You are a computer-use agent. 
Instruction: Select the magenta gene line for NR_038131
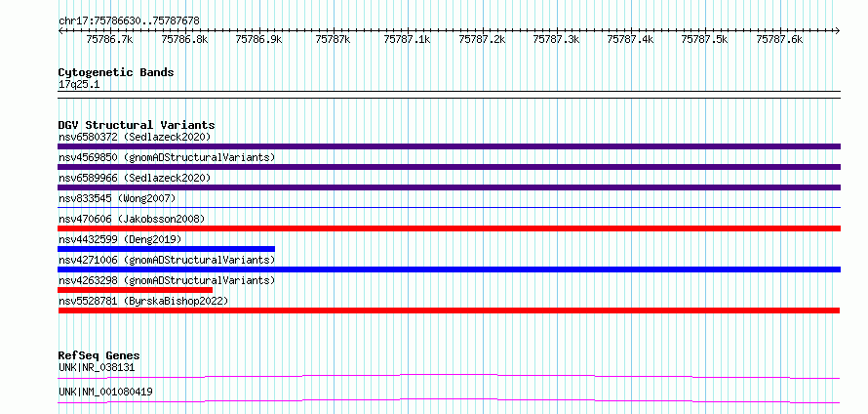click(x=449, y=376)
